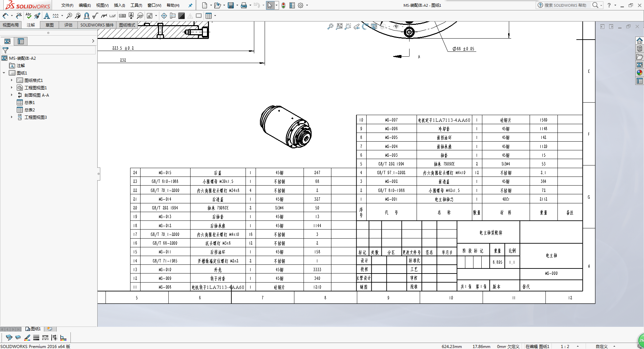
Task: Open the 插入(I) menu
Action: 119,5
